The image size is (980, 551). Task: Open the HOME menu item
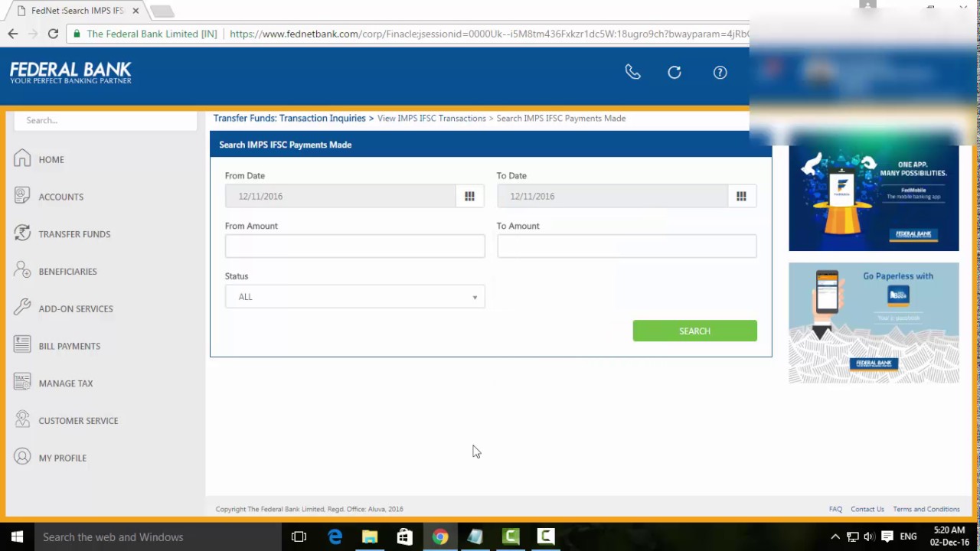[51, 159]
